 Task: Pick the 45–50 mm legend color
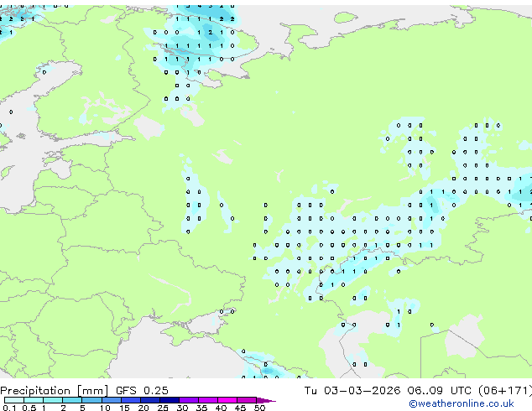(247, 400)
